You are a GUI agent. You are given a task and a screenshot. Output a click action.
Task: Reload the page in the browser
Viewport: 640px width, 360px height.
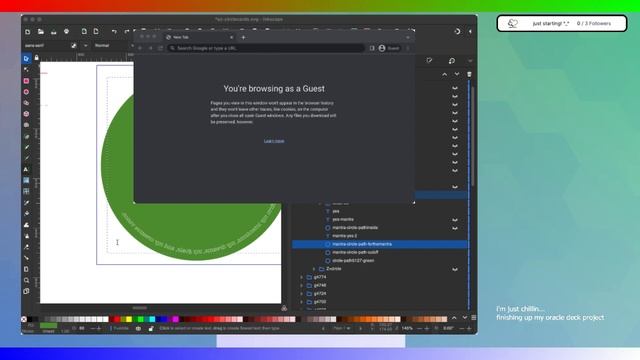[160, 48]
